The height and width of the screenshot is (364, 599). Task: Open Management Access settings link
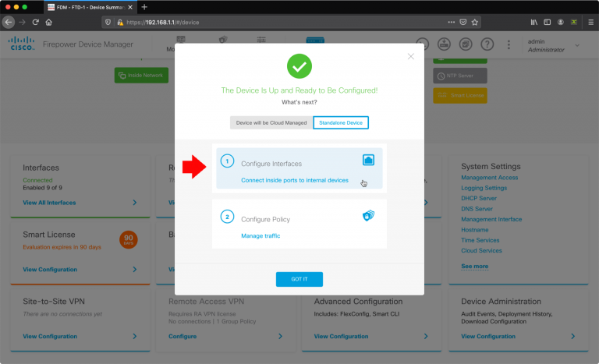pyautogui.click(x=489, y=178)
